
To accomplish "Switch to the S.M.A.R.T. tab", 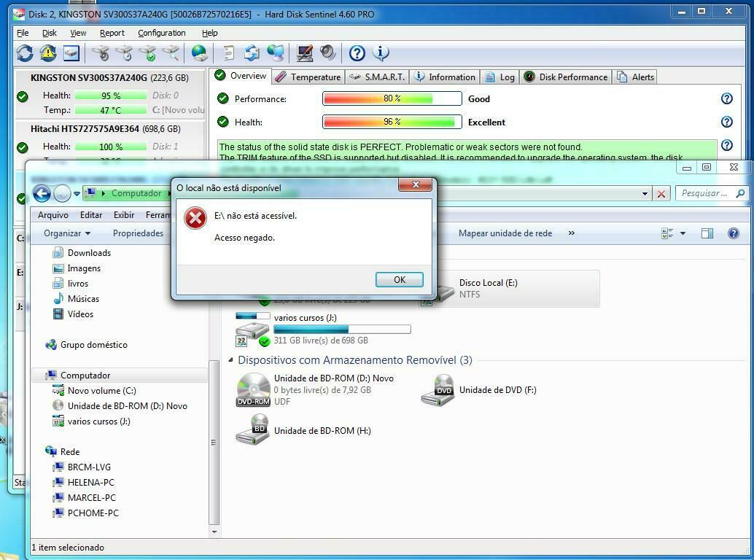I will [x=377, y=77].
